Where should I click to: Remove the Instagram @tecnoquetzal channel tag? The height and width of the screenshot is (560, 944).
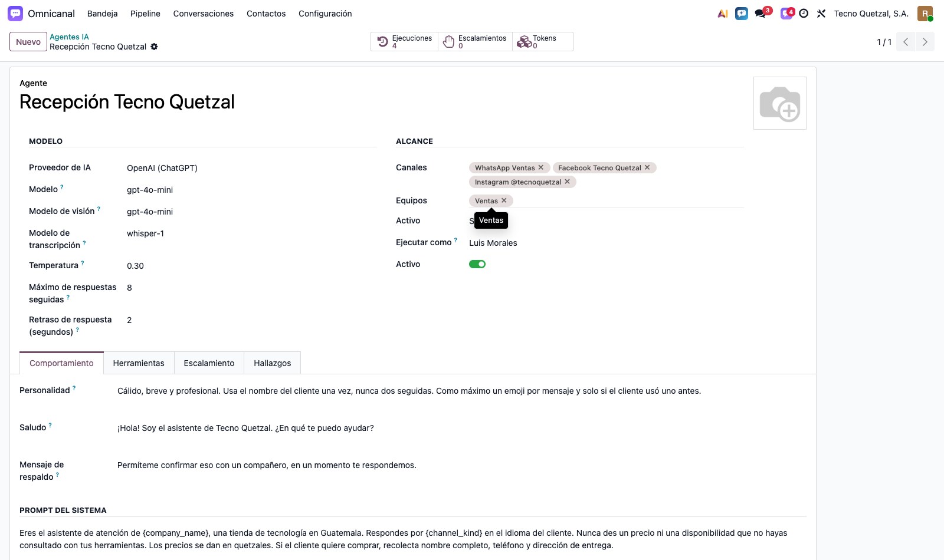(x=567, y=182)
